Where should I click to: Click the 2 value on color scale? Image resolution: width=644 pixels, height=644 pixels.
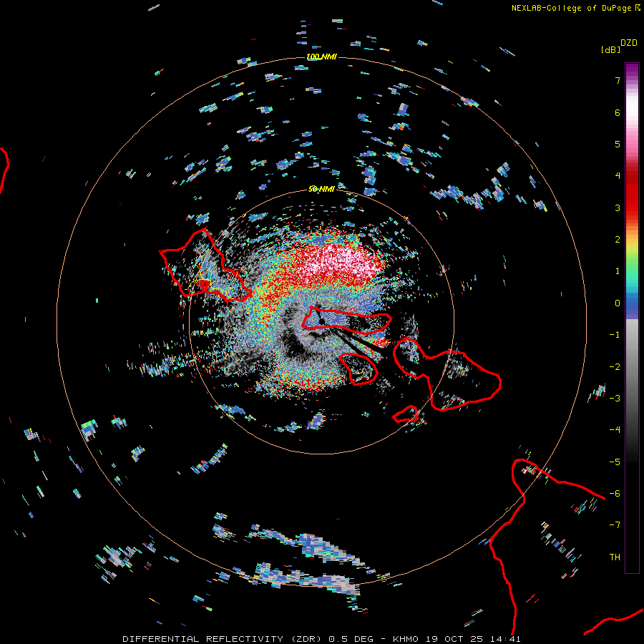618,240
